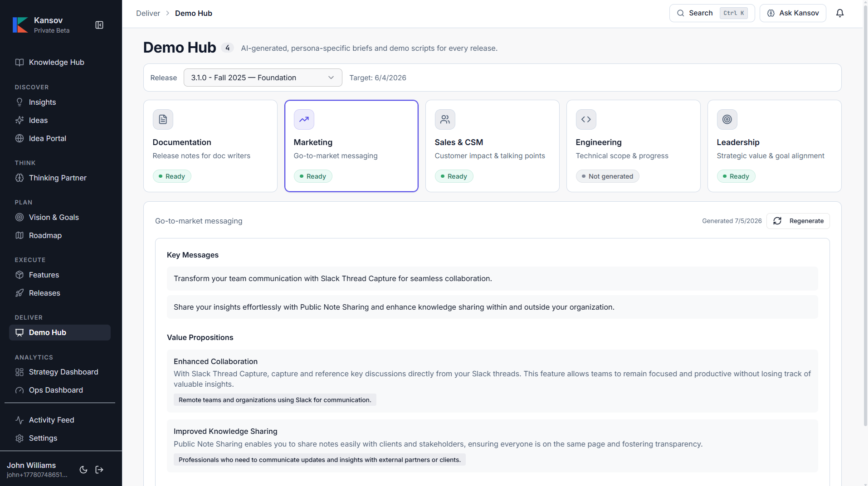
Task: Select the Documentation persona card
Action: 210,146
